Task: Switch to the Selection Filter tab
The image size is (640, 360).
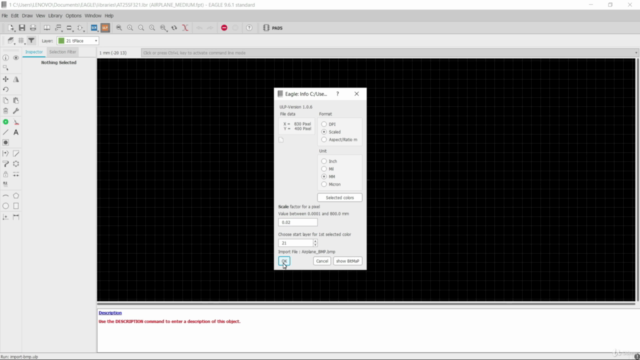Action: tap(62, 52)
